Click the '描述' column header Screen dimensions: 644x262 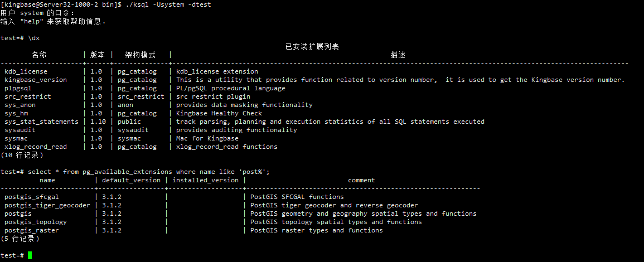click(398, 55)
